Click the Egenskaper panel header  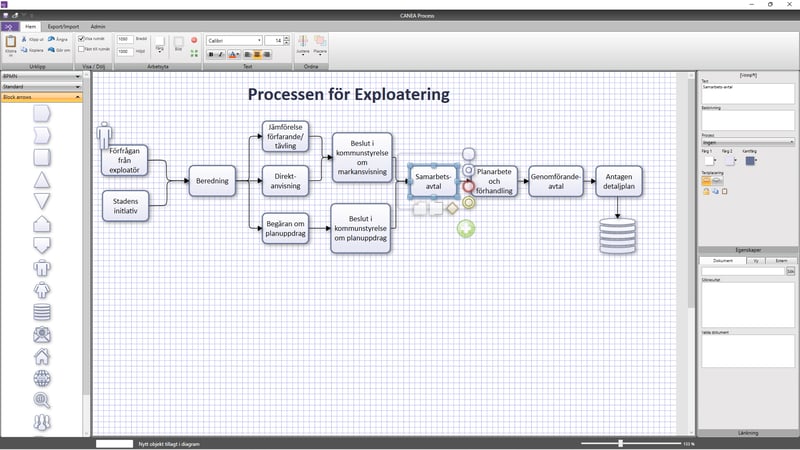(748, 250)
